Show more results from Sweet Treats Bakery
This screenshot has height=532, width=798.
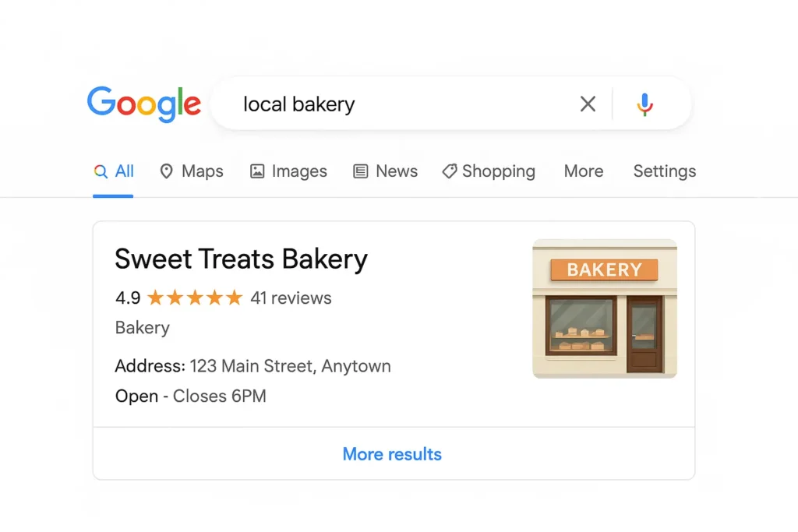(392, 454)
